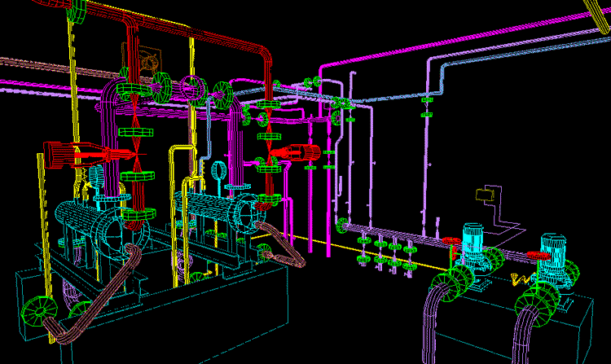Click the cyan ring gauge between the exchangers

point(220,172)
